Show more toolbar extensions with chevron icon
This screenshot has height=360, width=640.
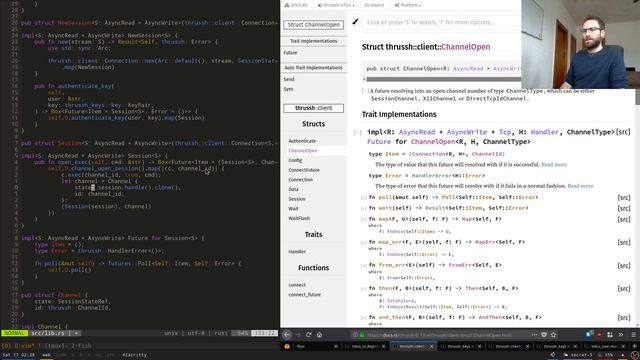tap(621, 335)
